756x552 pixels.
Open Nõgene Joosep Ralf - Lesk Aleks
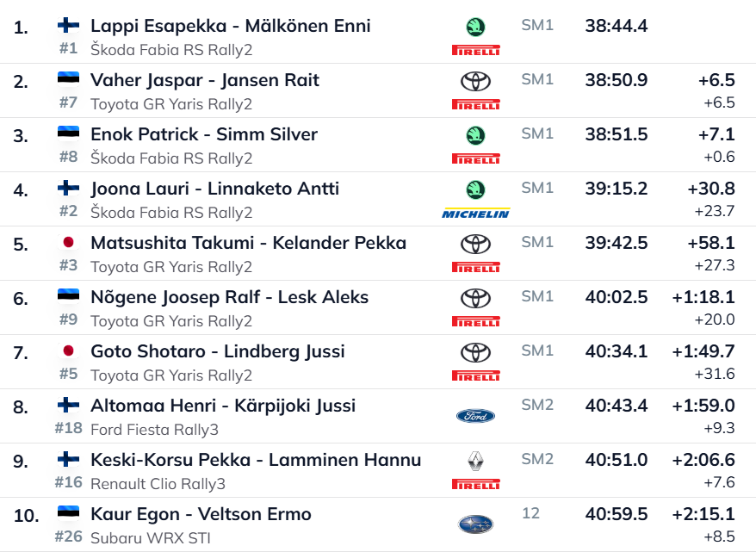pyautogui.click(x=229, y=297)
